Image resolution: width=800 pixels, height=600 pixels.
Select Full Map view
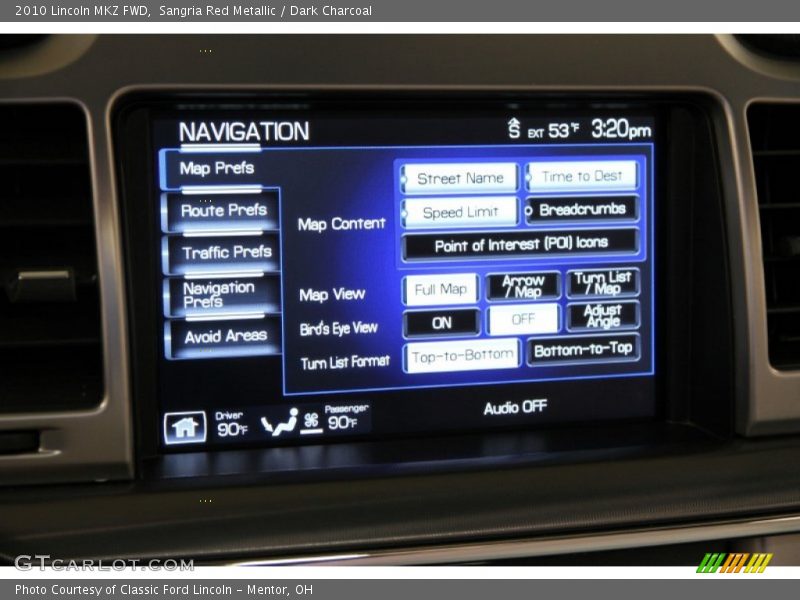click(x=441, y=289)
